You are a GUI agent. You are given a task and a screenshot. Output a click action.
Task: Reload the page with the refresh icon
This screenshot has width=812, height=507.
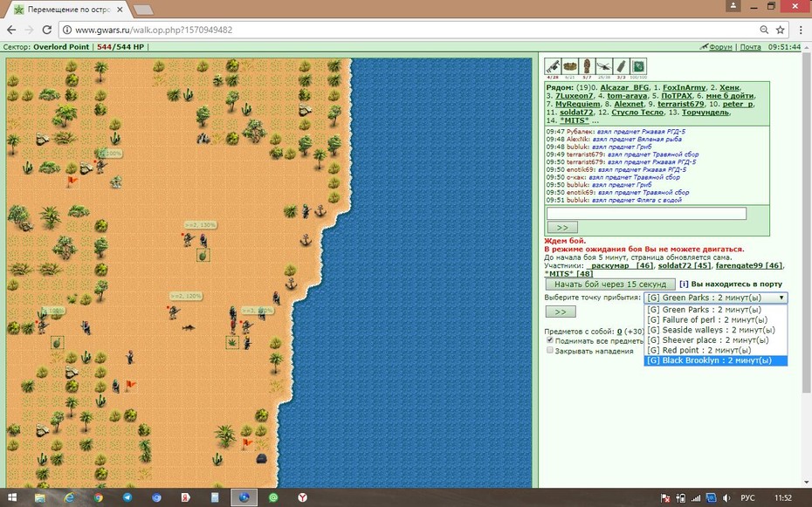pyautogui.click(x=46, y=30)
